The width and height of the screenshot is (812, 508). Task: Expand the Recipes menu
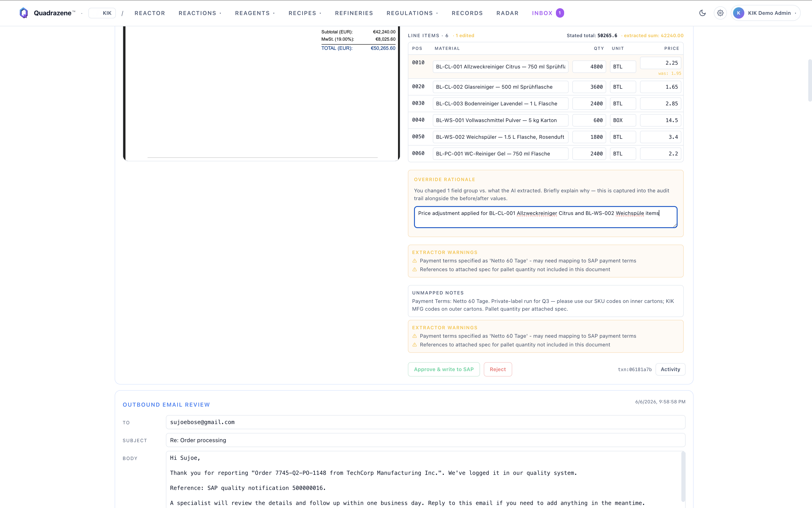[305, 13]
